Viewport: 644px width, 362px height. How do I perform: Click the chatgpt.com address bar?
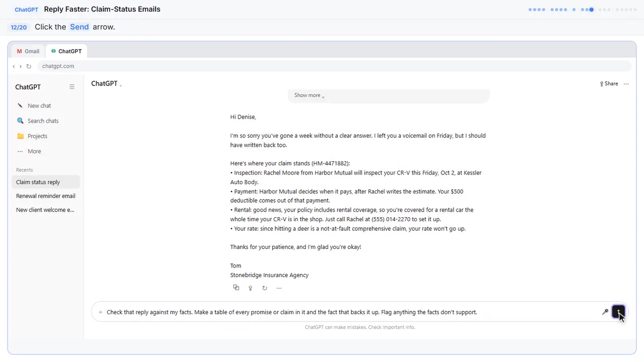[334, 66]
